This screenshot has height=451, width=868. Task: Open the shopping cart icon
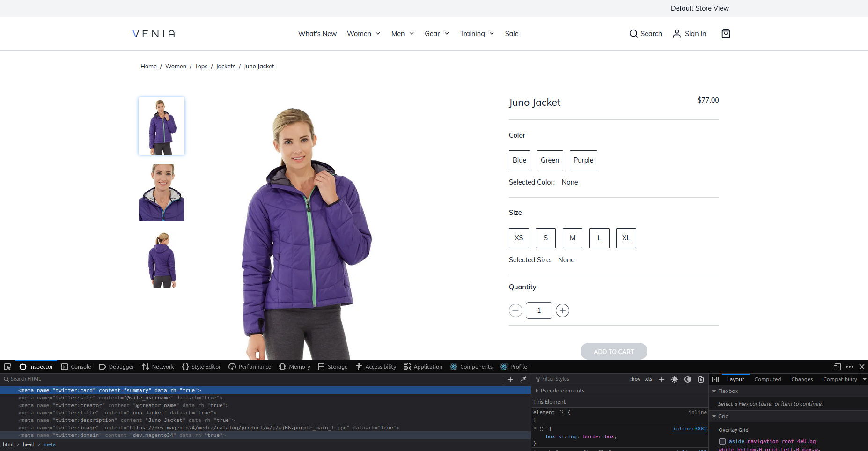pos(726,34)
